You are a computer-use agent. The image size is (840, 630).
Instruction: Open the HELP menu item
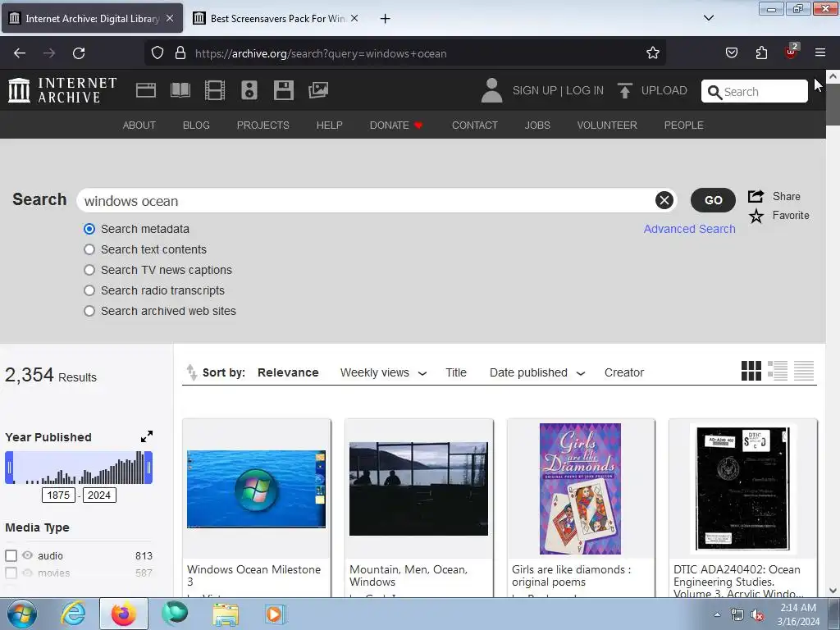pos(330,125)
